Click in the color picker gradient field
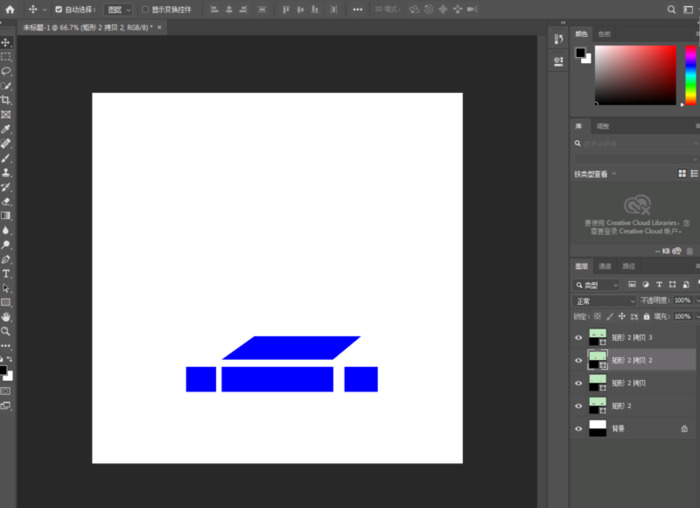Screen dimensions: 700x508 click(635, 73)
